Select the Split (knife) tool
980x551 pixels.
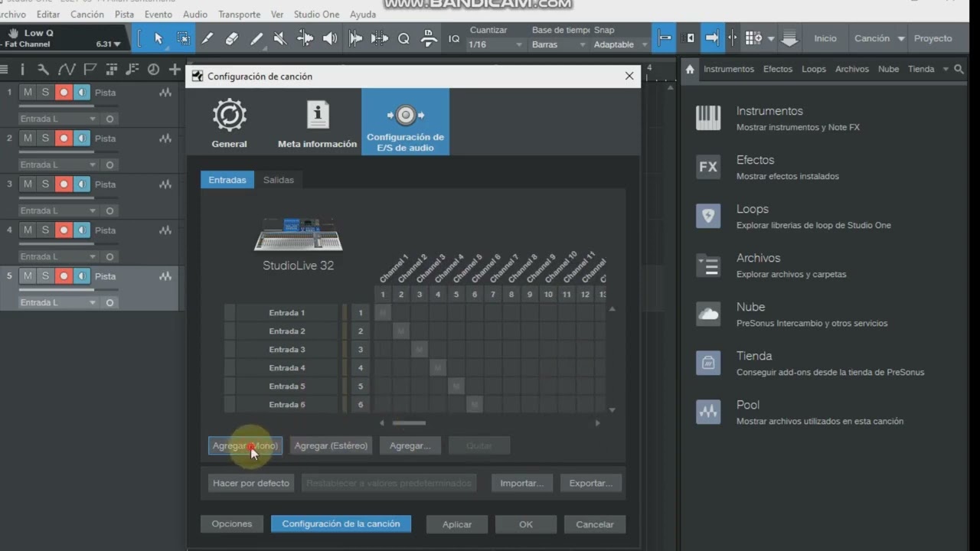pos(207,38)
